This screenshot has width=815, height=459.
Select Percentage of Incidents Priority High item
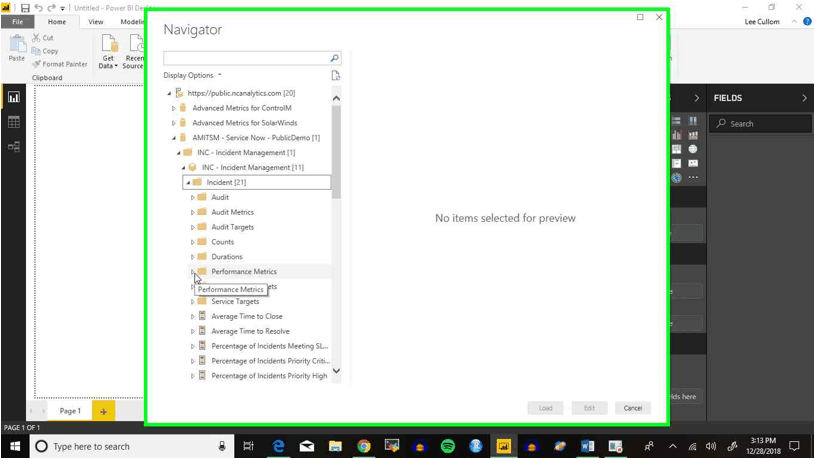click(269, 376)
